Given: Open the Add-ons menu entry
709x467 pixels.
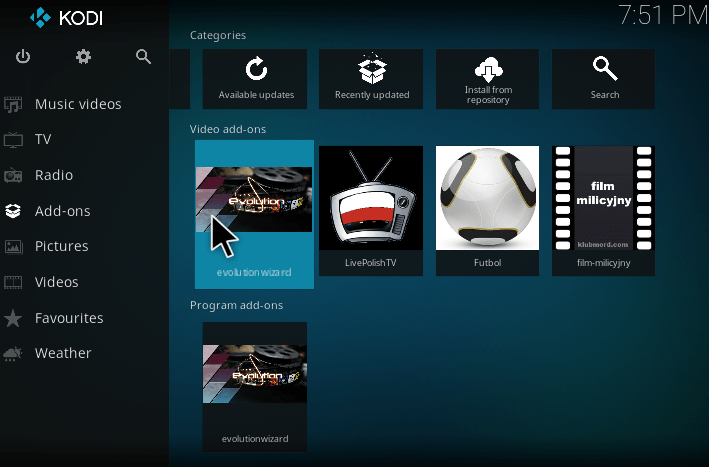Looking at the screenshot, I should coord(62,211).
